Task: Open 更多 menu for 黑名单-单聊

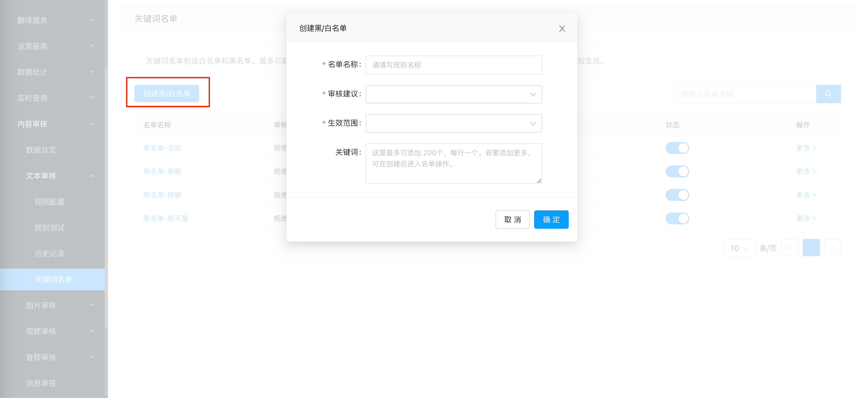Action: pyautogui.click(x=806, y=171)
